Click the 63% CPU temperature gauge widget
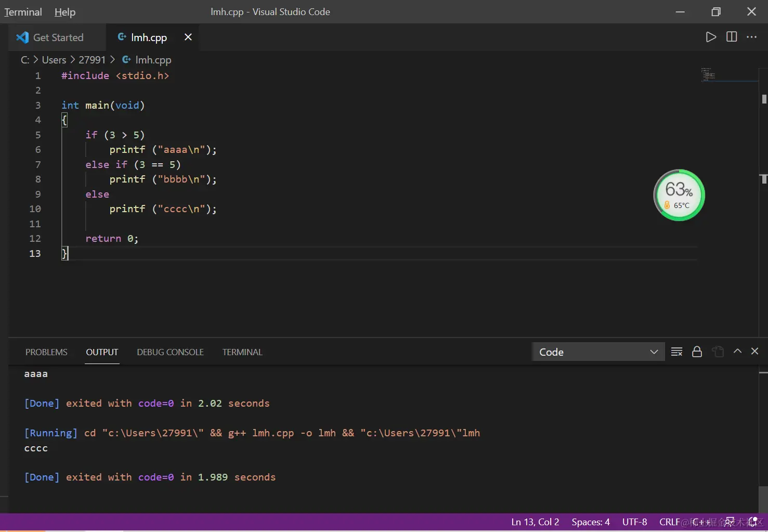The image size is (768, 532). tap(679, 195)
